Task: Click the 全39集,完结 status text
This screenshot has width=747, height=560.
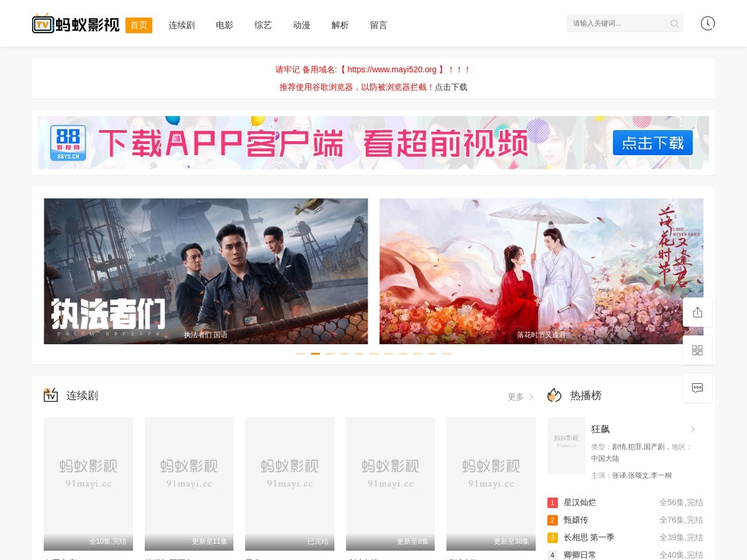Action: click(x=681, y=537)
